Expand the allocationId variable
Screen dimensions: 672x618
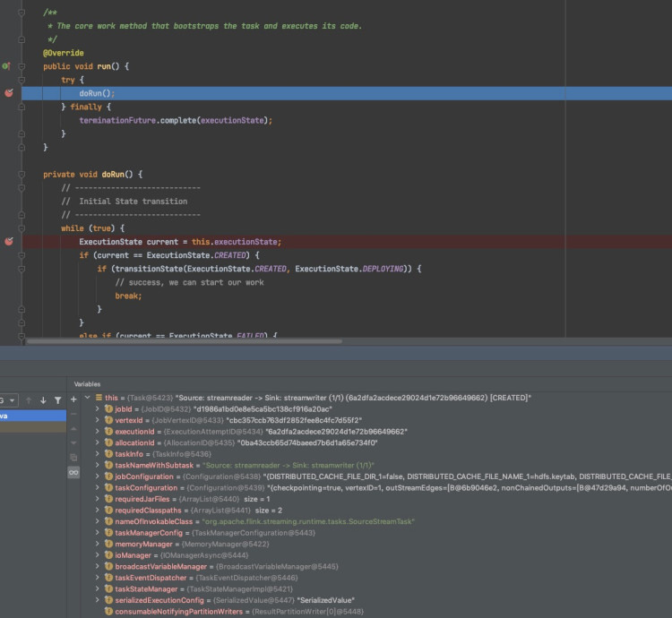point(98,442)
